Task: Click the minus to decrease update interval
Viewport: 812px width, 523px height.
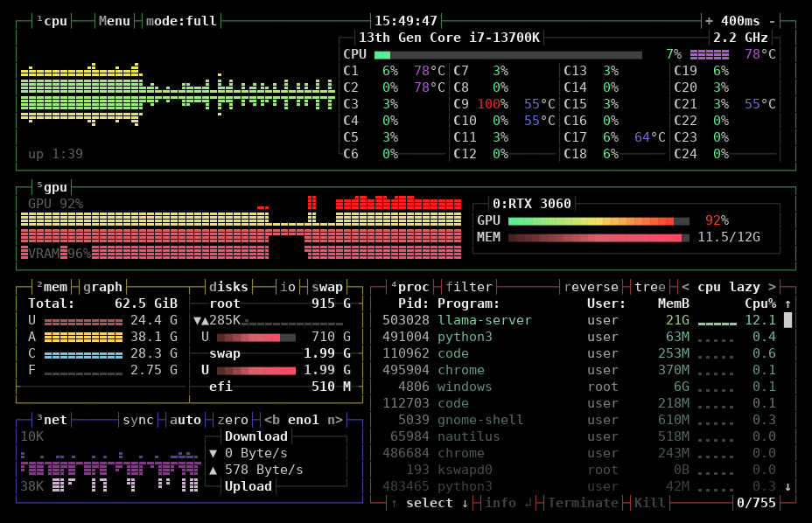Action: coord(772,21)
